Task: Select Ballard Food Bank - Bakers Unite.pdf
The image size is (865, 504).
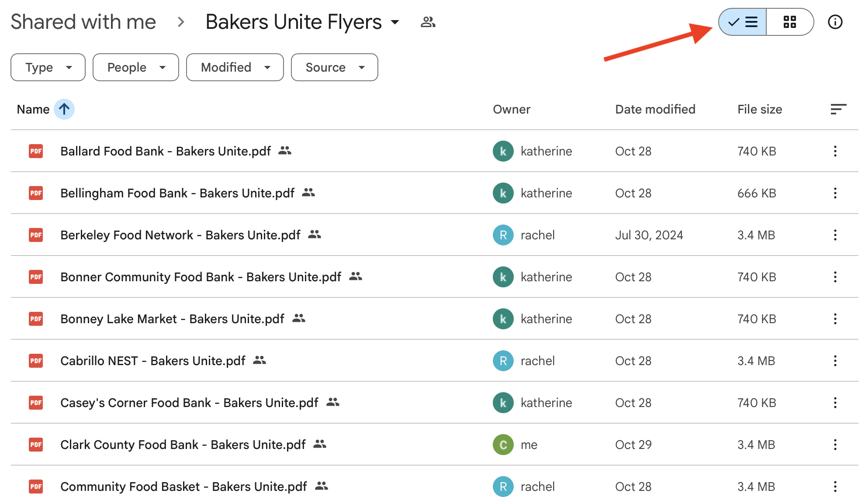Action: [x=166, y=151]
